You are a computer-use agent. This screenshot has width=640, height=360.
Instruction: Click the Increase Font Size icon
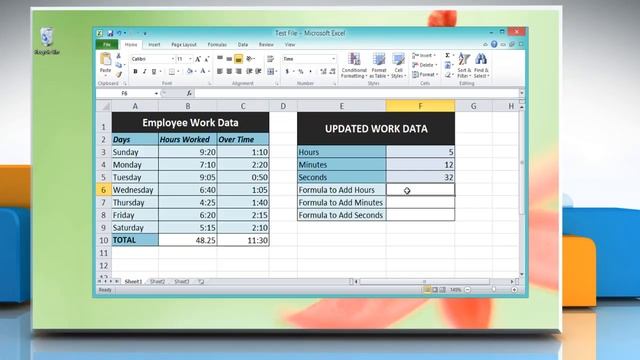(x=198, y=59)
